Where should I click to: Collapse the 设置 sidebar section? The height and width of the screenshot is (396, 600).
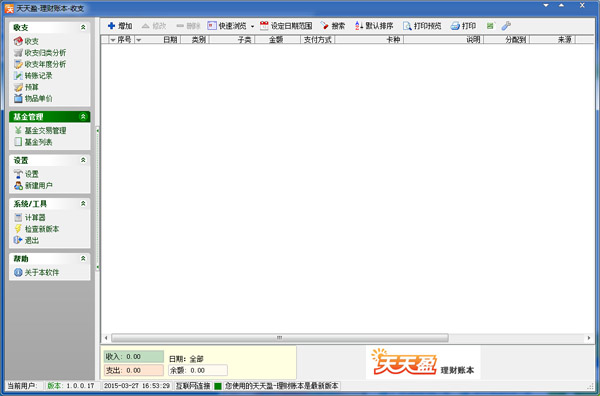click(x=83, y=160)
